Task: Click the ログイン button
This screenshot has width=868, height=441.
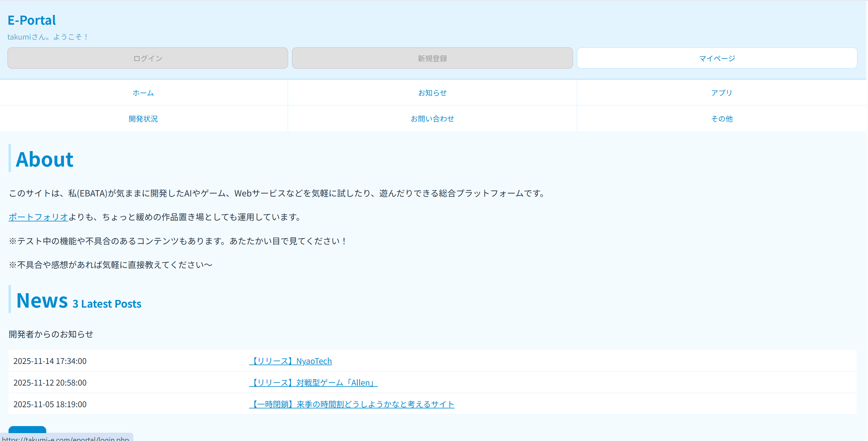Action: coord(147,58)
